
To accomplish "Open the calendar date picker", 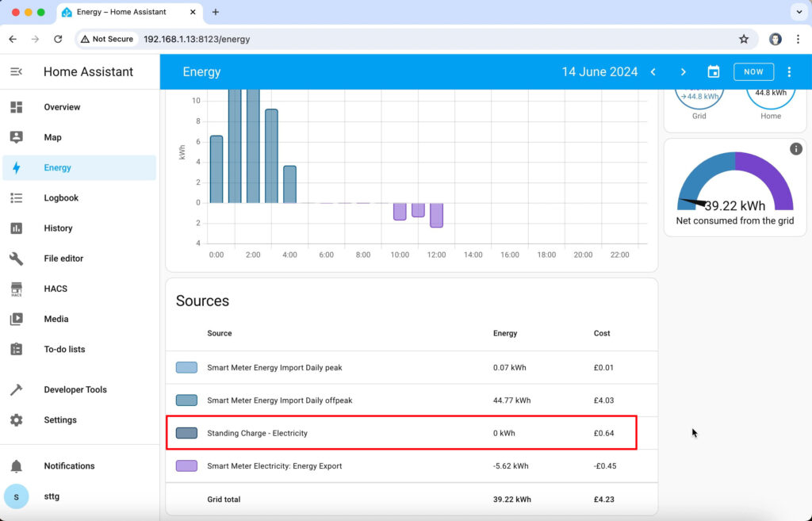I will (714, 72).
